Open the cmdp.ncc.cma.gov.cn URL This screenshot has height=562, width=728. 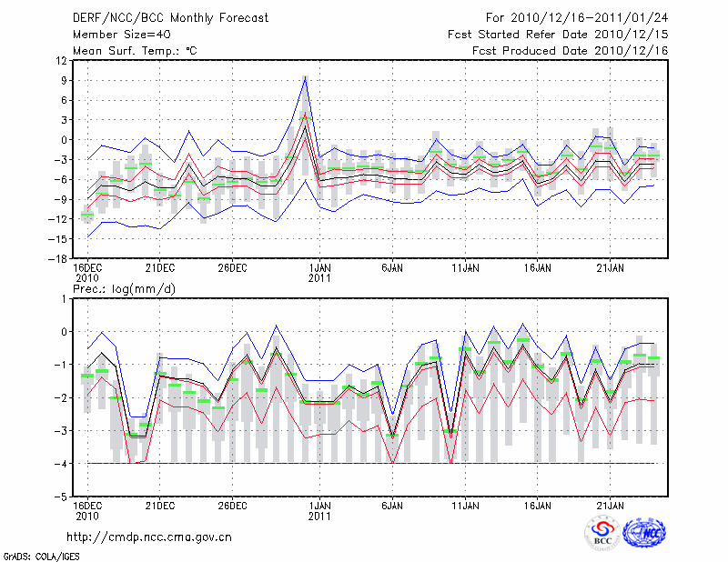click(x=149, y=537)
